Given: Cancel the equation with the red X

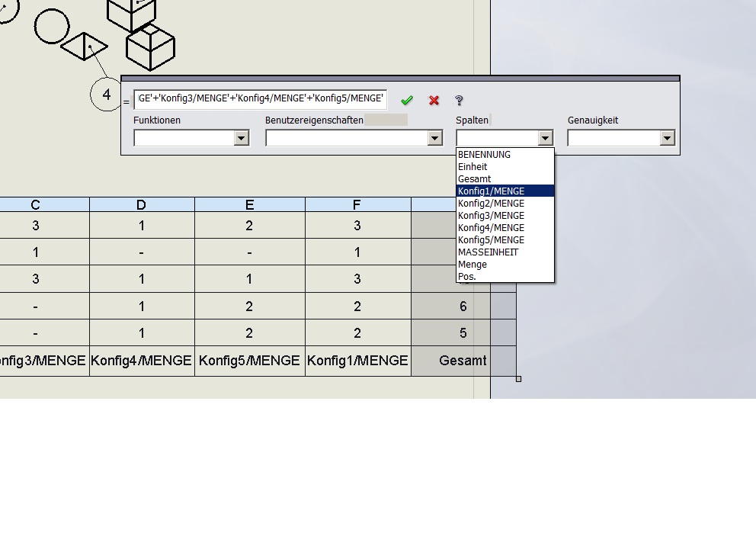Looking at the screenshot, I should pyautogui.click(x=434, y=100).
